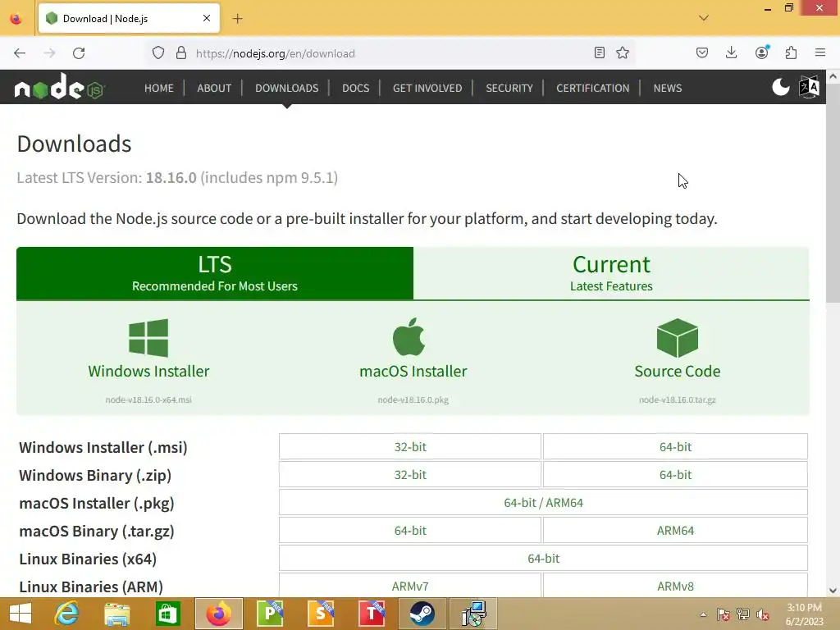The height and width of the screenshot is (630, 840).
Task: Click scrollbar down arrow
Action: click(x=833, y=591)
